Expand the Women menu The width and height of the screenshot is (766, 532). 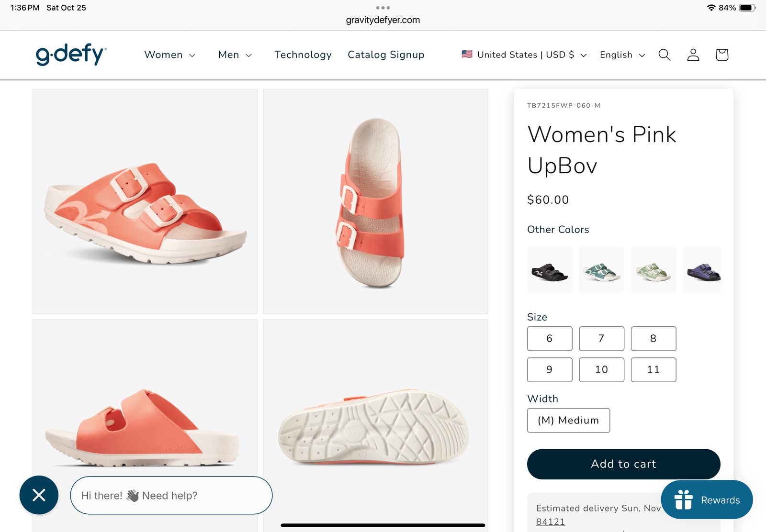169,55
